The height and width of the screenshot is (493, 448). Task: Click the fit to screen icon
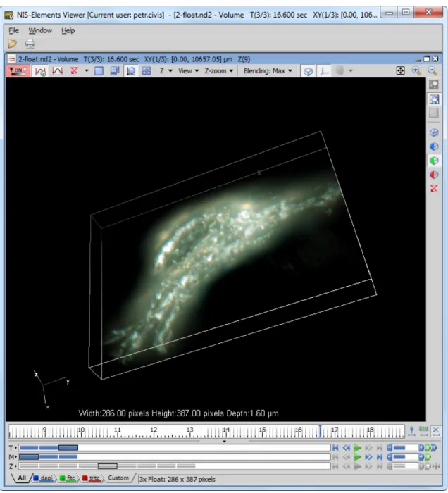pyautogui.click(x=401, y=70)
